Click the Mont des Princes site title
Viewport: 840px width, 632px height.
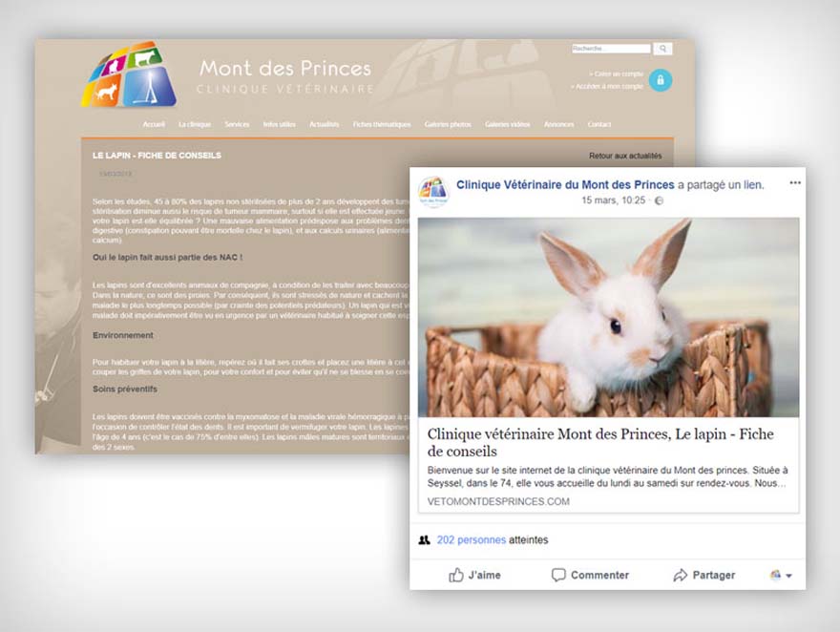(x=285, y=69)
